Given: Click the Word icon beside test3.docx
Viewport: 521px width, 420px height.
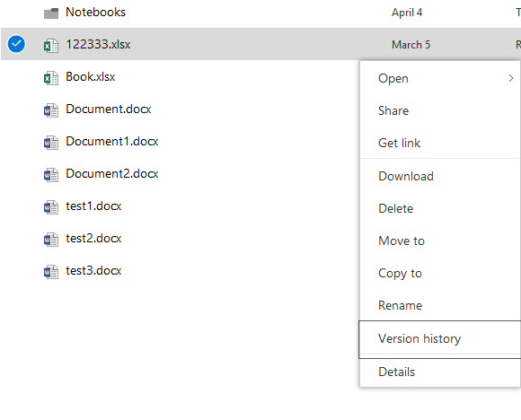Looking at the screenshot, I should (51, 272).
